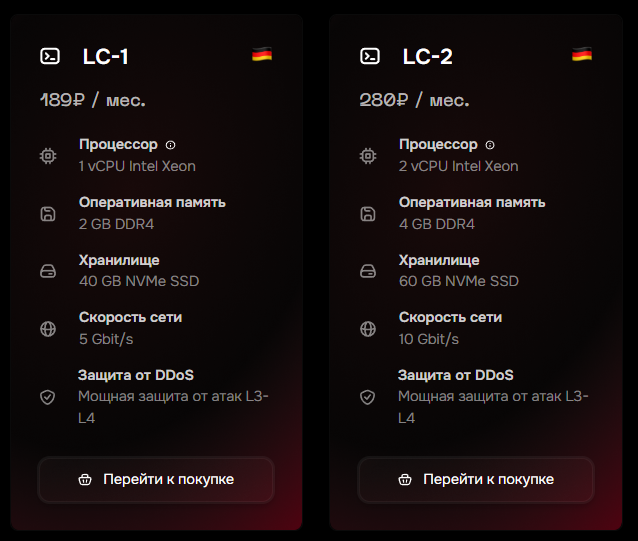Select the LC-1 plan title
638x541 pixels.
pyautogui.click(x=105, y=57)
